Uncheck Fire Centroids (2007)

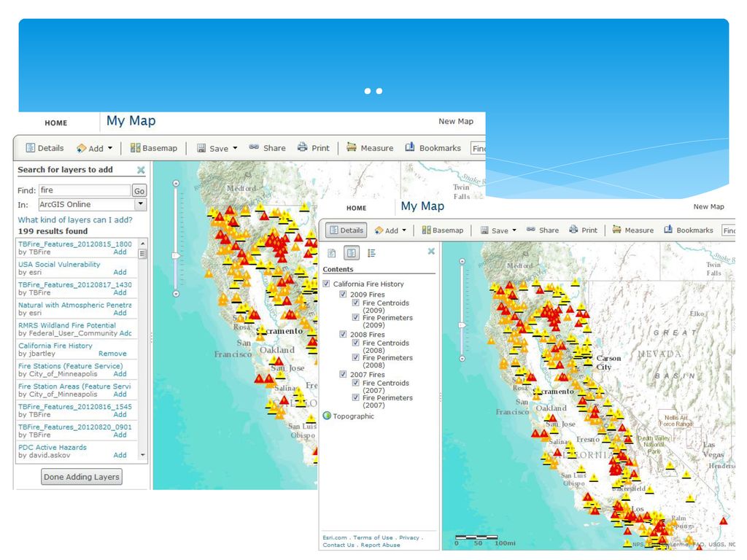pos(355,383)
